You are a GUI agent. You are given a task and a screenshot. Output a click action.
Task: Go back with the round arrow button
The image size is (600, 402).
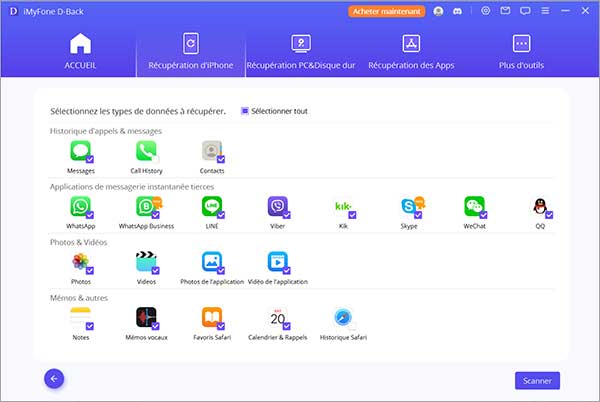tap(54, 378)
